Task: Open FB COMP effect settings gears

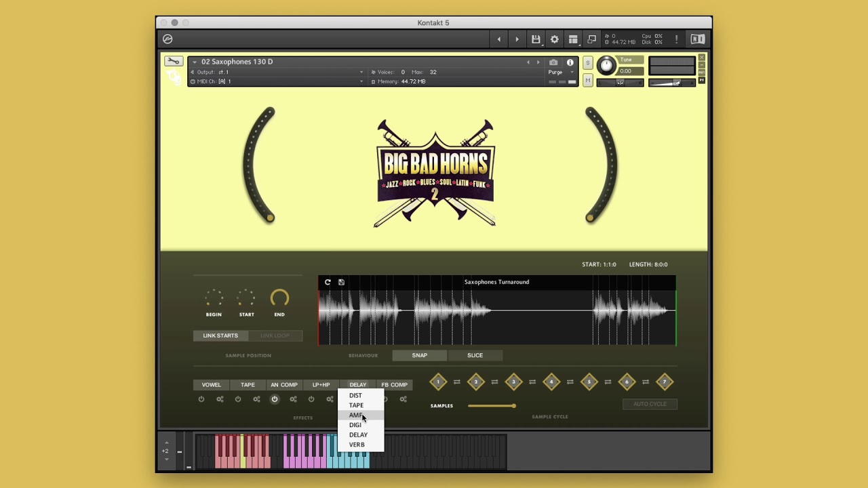Action: click(x=403, y=399)
